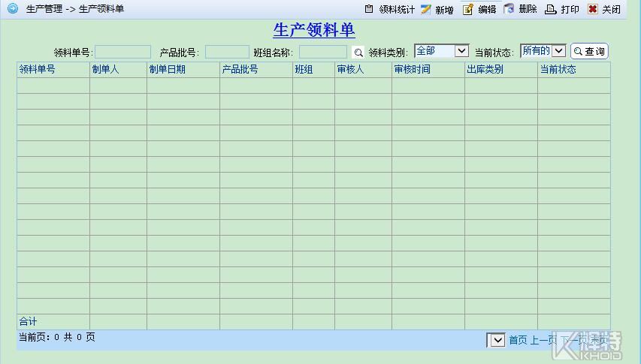
Task: Click into the 班组名称 text box
Action: click(322, 52)
